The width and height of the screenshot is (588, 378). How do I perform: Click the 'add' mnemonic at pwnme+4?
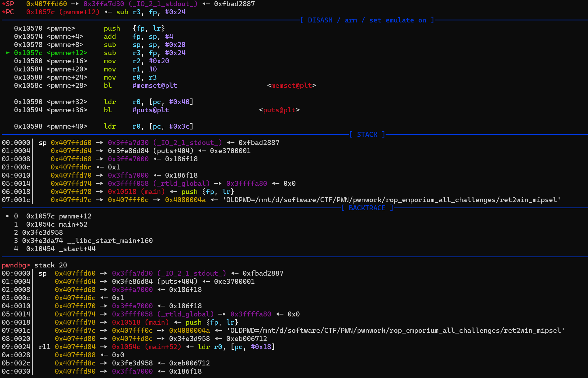[x=110, y=36]
